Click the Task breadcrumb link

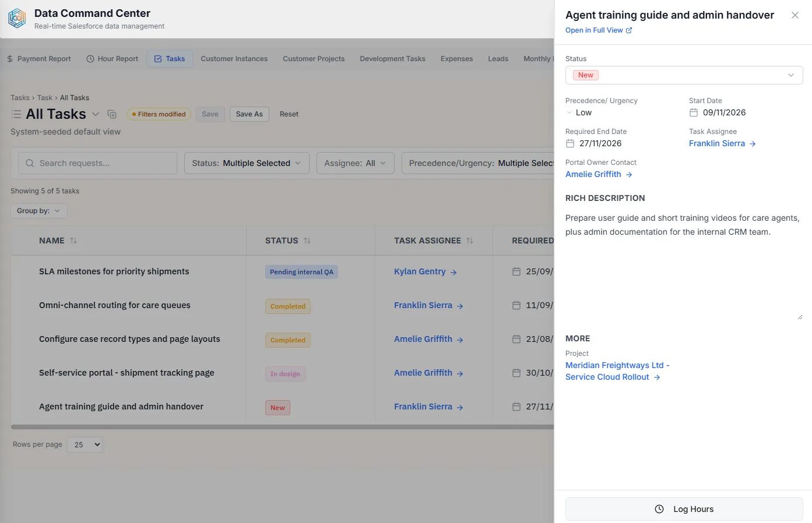[45, 98]
